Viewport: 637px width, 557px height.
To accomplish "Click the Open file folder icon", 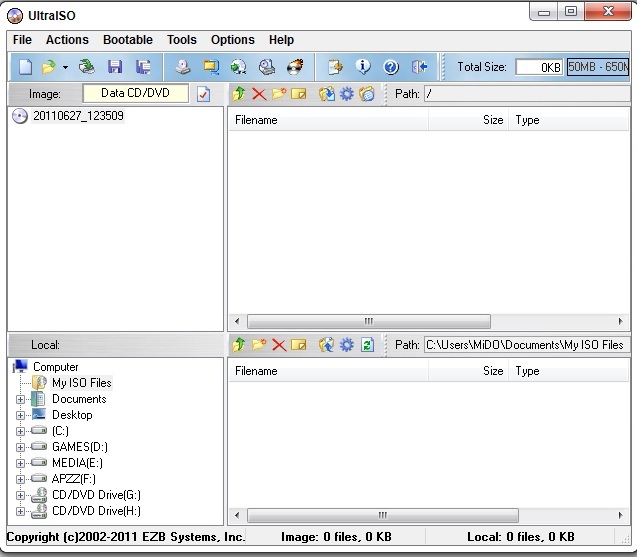I will point(48,67).
